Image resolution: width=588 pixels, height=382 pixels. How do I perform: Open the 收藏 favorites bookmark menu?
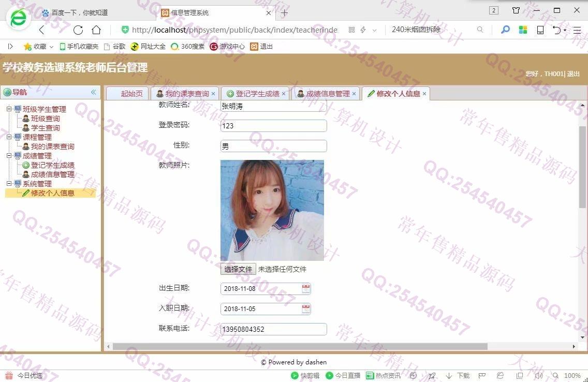[x=39, y=47]
